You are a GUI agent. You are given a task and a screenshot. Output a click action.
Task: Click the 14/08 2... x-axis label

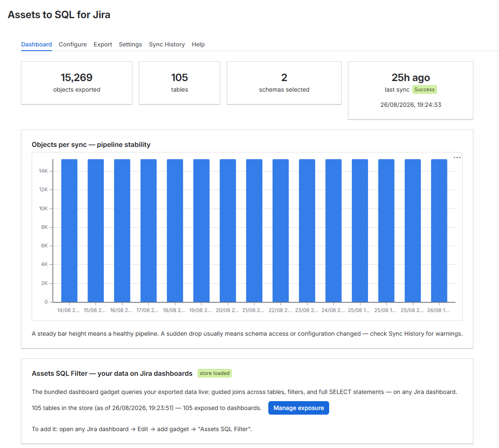tap(68, 310)
